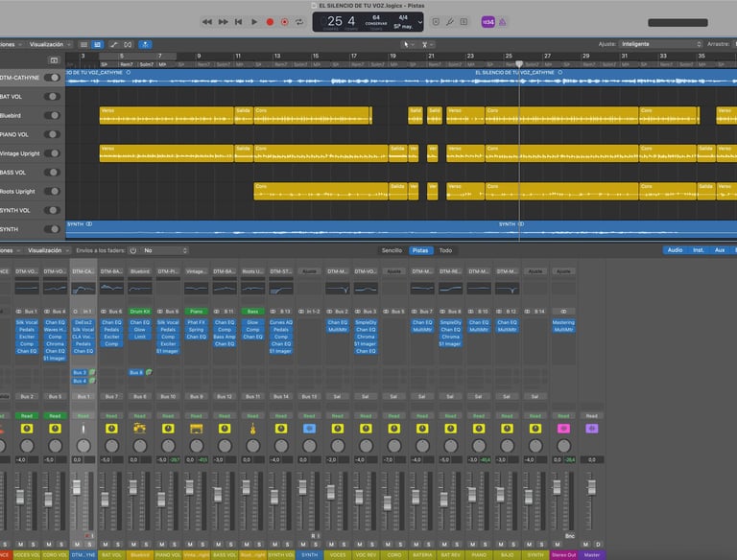Click the Rewind transport button

(208, 21)
